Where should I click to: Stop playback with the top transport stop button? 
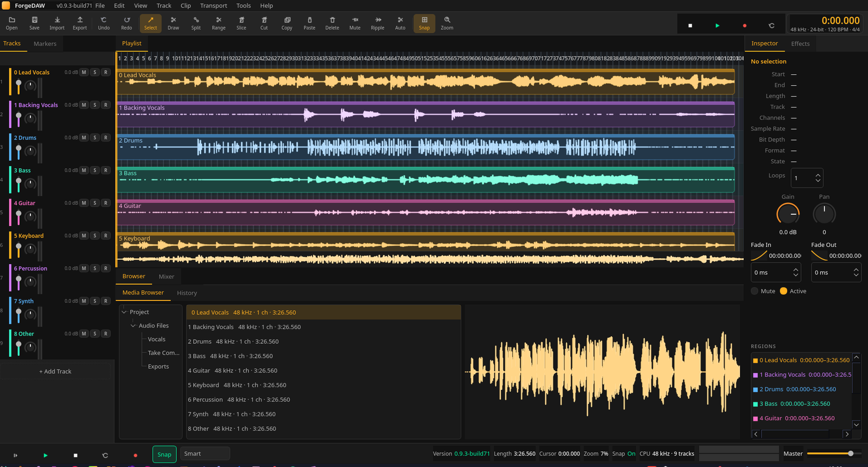point(690,25)
